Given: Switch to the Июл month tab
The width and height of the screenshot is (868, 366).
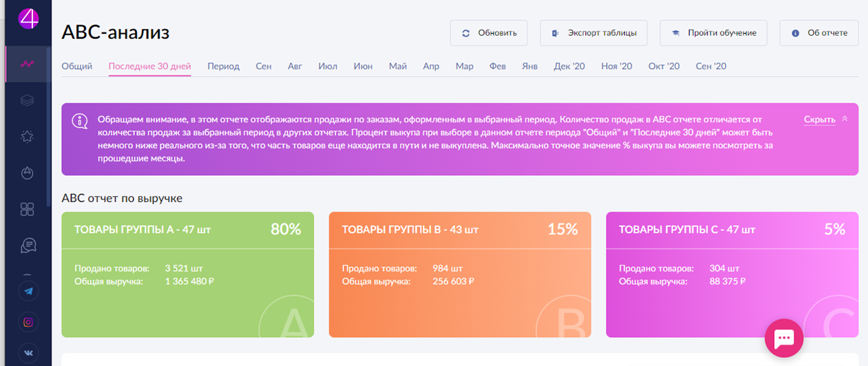Looking at the screenshot, I should pos(327,66).
